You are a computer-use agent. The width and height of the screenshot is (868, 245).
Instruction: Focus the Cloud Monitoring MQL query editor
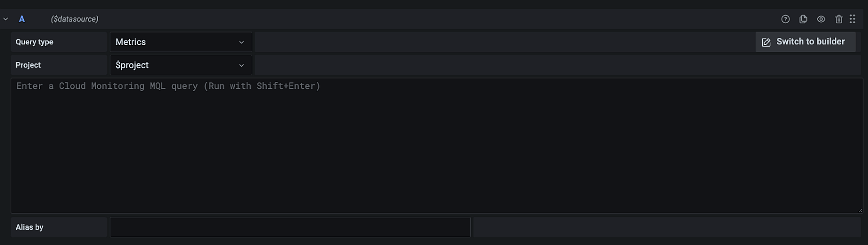434,146
